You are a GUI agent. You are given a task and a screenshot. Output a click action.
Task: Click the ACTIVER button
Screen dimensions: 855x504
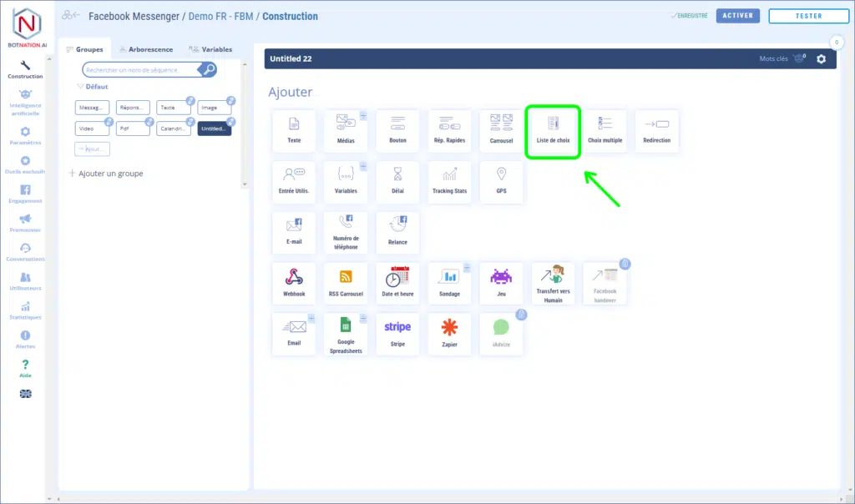(x=737, y=16)
